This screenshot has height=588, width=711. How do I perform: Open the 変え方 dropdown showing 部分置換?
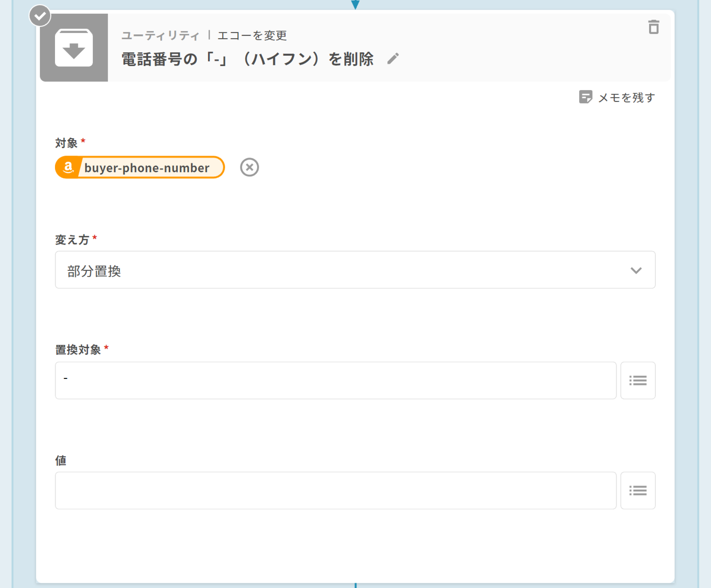point(339,270)
